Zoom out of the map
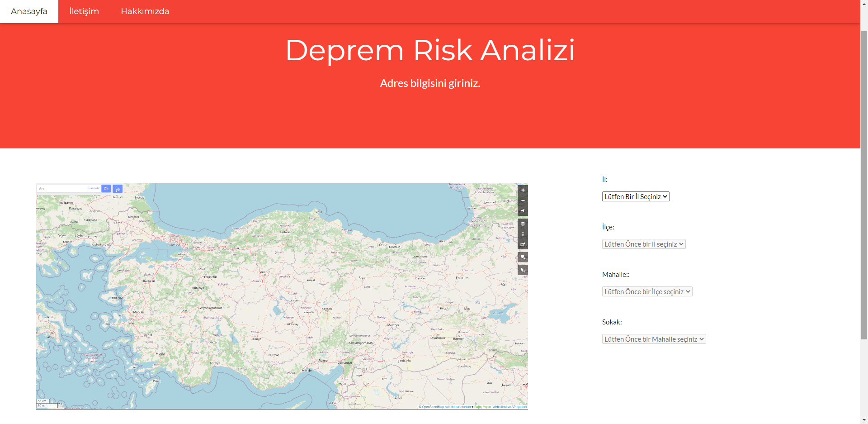868x424 pixels. tap(523, 200)
